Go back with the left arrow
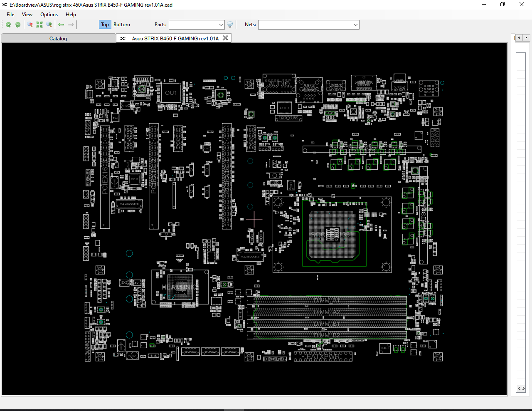The height and width of the screenshot is (411, 532). [62, 25]
